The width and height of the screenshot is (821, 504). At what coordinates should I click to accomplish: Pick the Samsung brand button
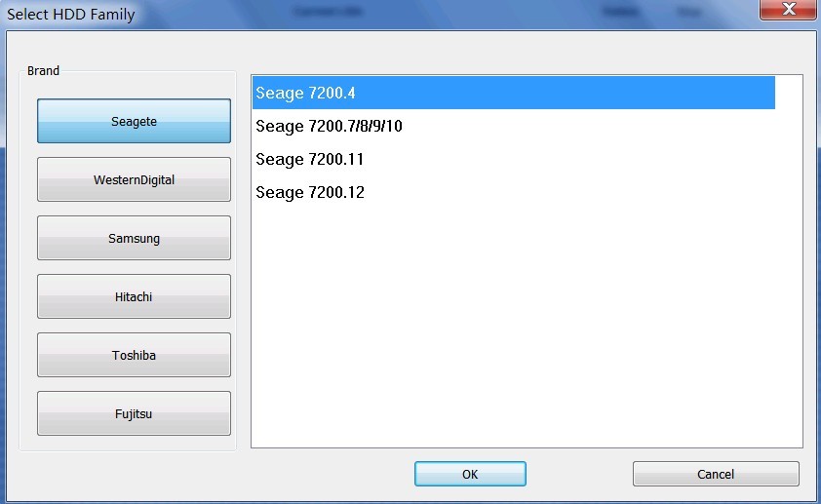pos(134,238)
